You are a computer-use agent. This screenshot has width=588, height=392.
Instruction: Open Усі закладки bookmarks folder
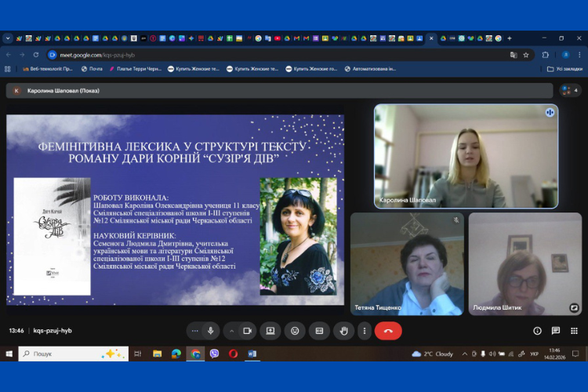coord(564,69)
